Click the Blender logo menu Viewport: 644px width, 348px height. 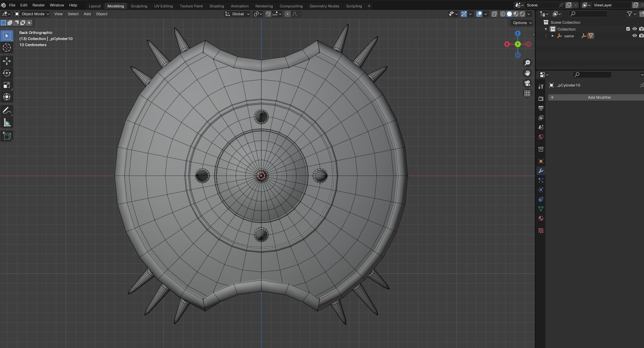3,5
